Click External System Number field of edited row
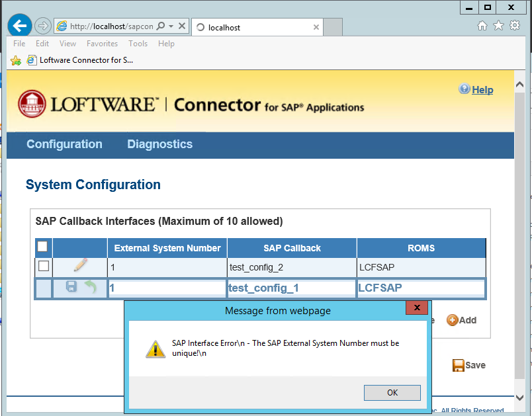The height and width of the screenshot is (416, 532). pos(167,288)
